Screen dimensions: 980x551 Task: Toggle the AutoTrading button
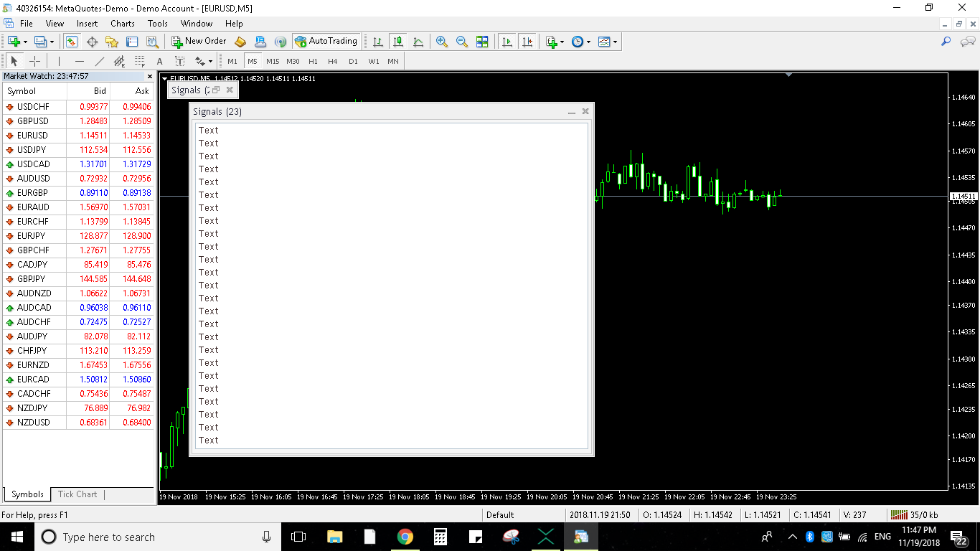pos(326,42)
